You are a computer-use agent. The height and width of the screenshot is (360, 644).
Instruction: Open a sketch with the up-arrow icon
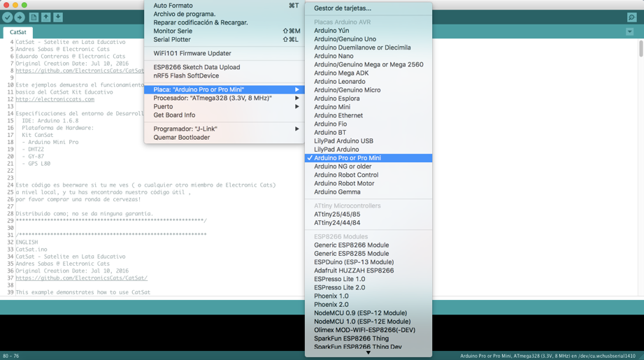point(46,17)
